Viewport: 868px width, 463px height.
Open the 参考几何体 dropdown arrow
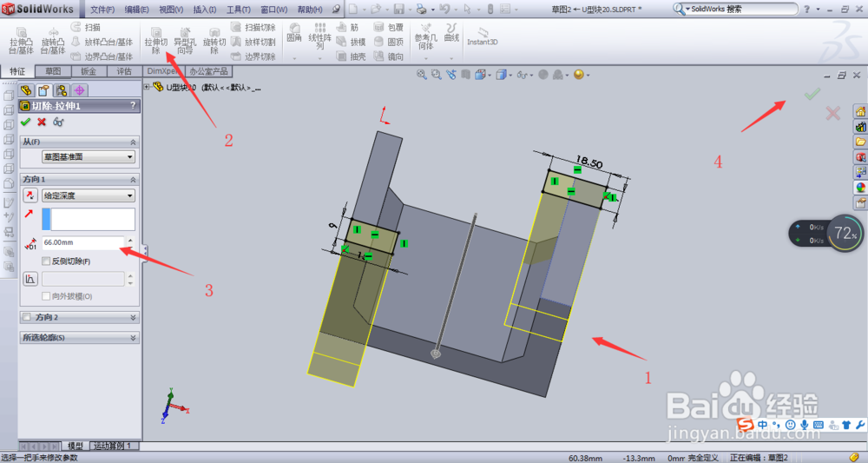pyautogui.click(x=425, y=57)
